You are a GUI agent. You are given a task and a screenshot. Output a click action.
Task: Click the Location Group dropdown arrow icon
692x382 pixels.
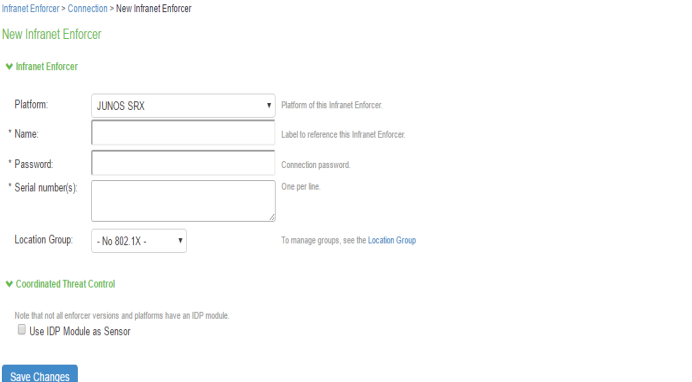[x=180, y=241]
